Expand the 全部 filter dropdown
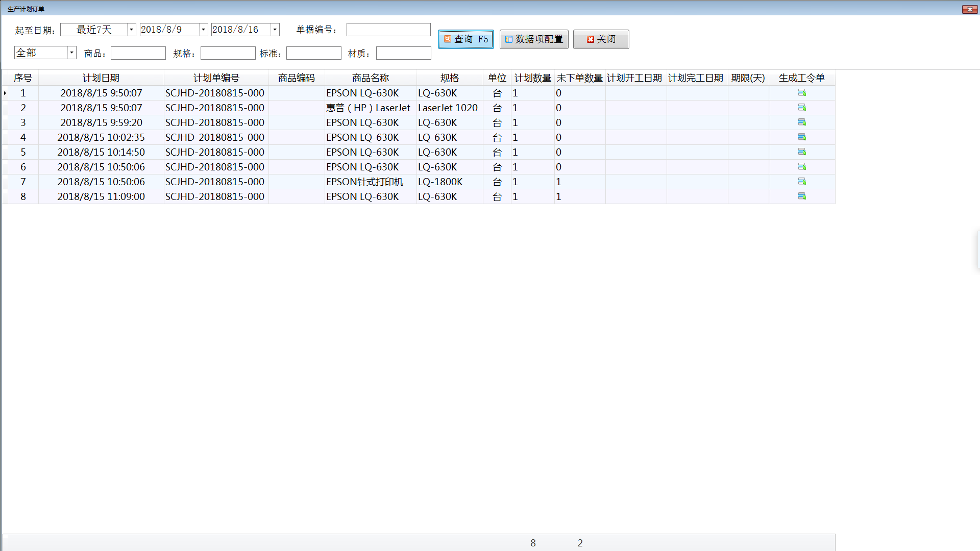Screen dimensions: 980x551 pos(71,53)
